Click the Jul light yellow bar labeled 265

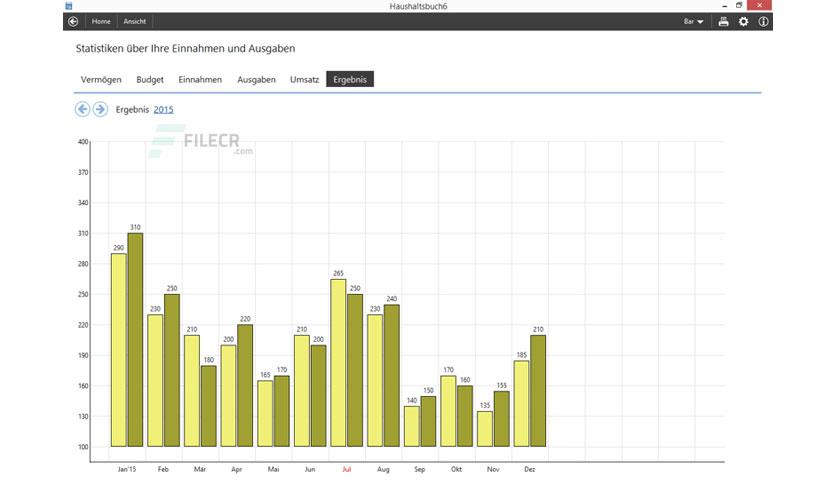(338, 362)
